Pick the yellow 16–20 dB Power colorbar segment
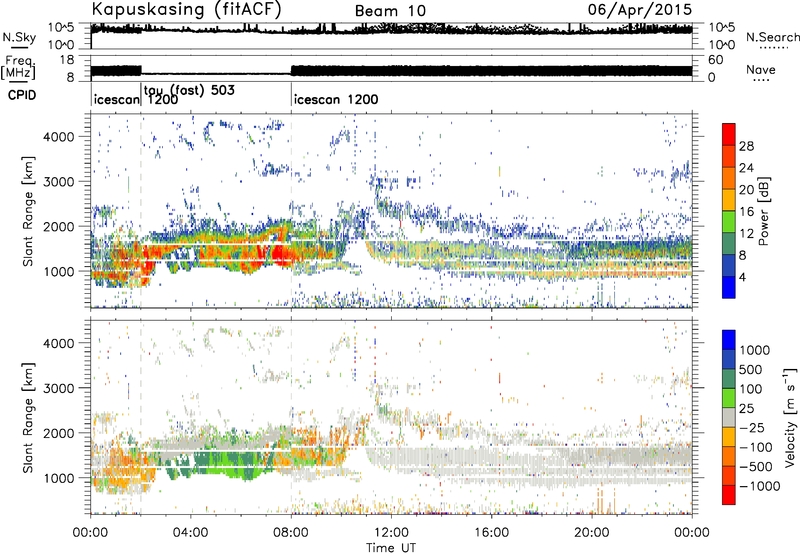Screen dimensions: 800x554 pyautogui.click(x=729, y=200)
